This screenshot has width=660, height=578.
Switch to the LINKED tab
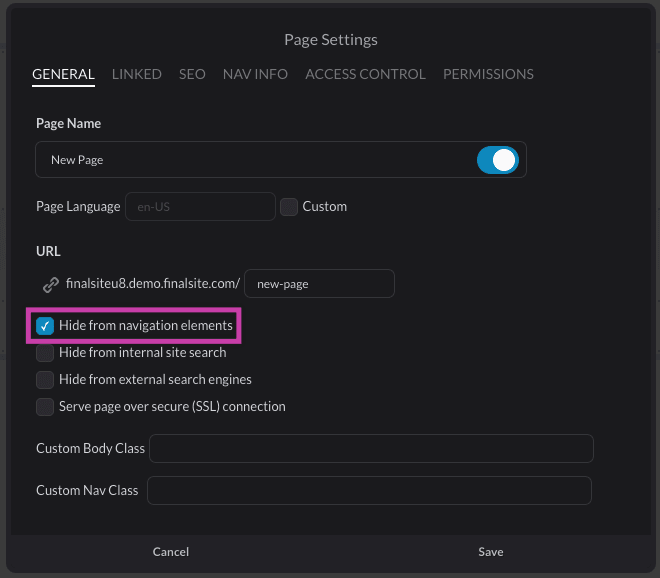pos(136,74)
